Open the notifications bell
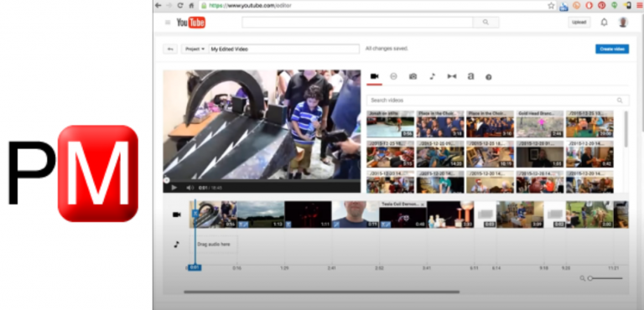Screen dimensions: 644x310 point(604,22)
